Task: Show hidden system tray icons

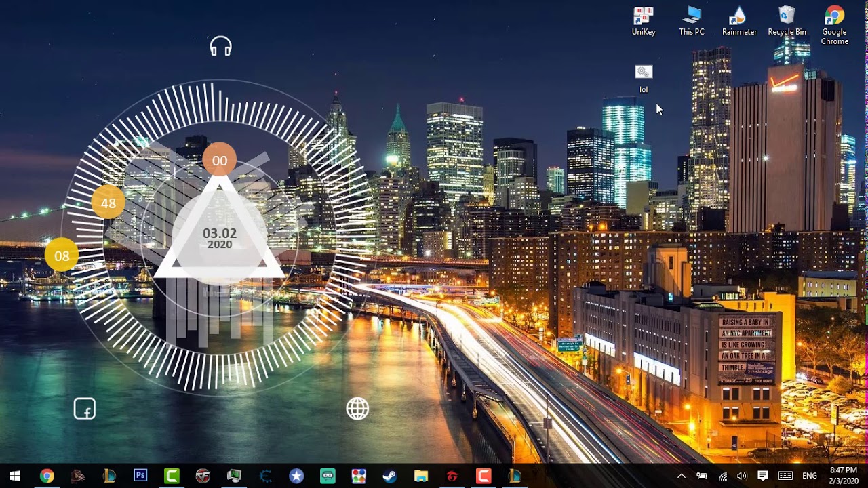Action: pyautogui.click(x=682, y=476)
